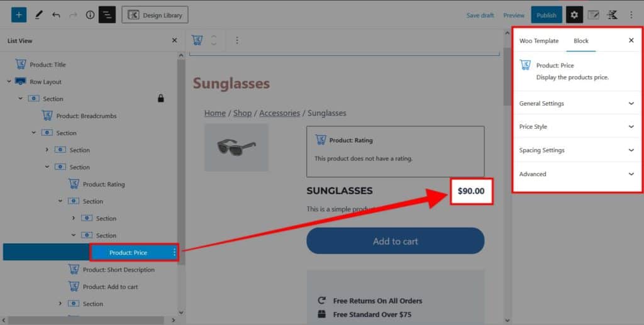Click the Add to cart button
This screenshot has width=644, height=325.
tap(395, 241)
